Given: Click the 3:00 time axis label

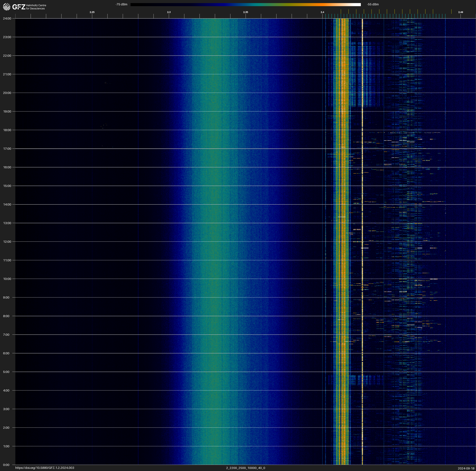Looking at the screenshot, I should (6, 409).
